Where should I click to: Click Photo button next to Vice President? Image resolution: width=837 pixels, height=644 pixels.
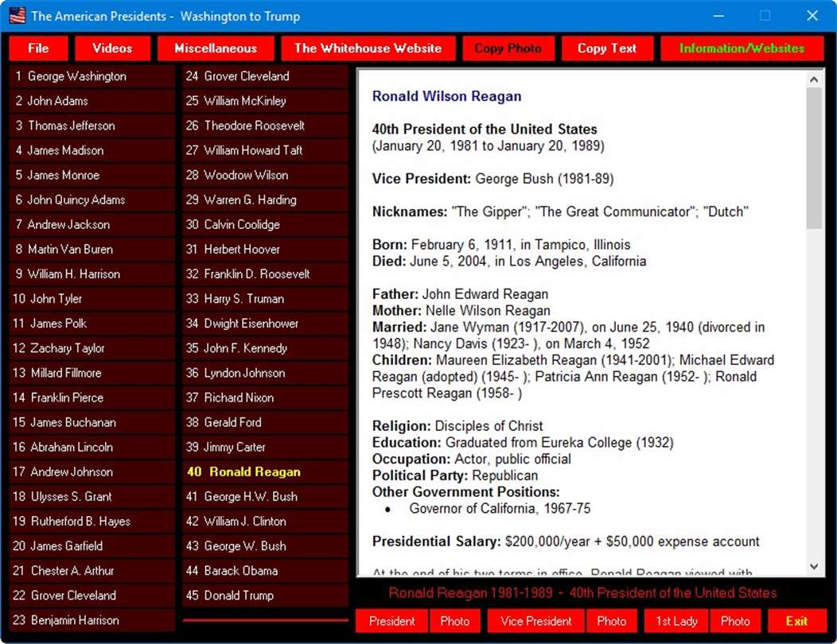pos(612,621)
